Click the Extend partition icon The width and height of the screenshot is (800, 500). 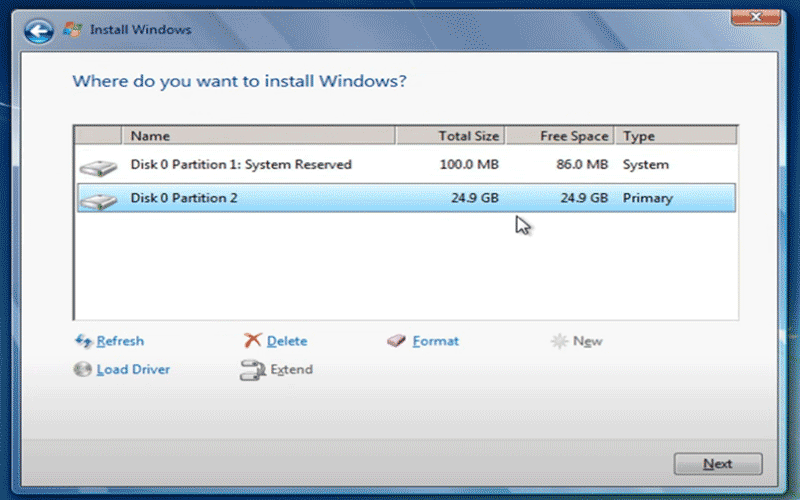click(253, 370)
